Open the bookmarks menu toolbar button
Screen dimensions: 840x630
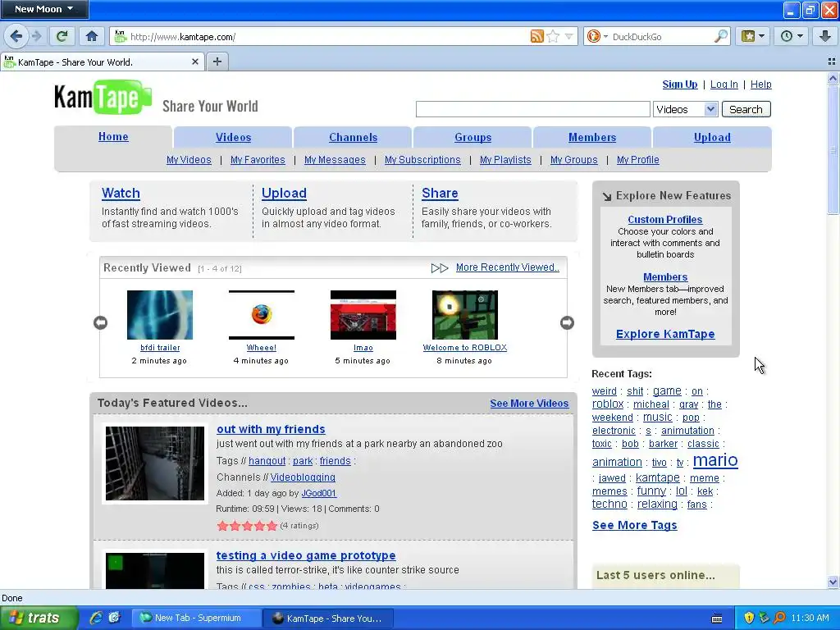click(753, 36)
